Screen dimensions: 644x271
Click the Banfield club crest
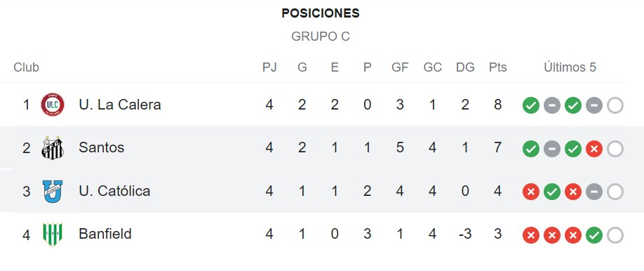[x=53, y=234]
